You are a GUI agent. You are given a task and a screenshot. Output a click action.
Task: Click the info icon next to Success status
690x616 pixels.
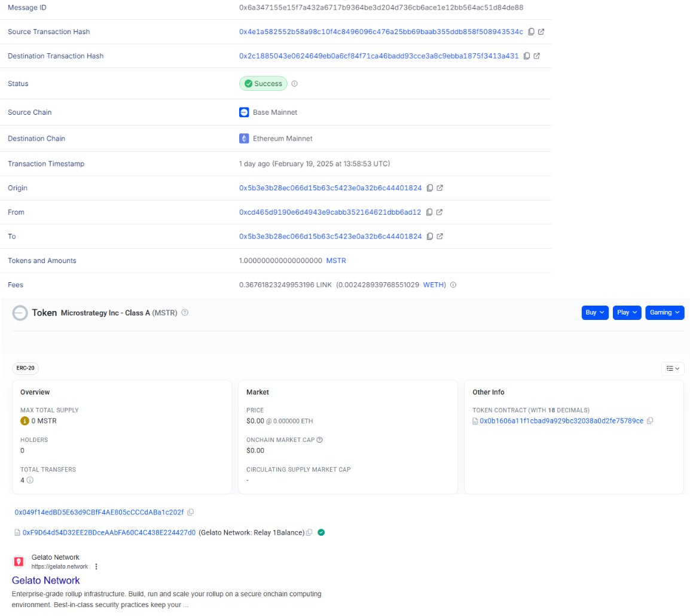pos(295,84)
